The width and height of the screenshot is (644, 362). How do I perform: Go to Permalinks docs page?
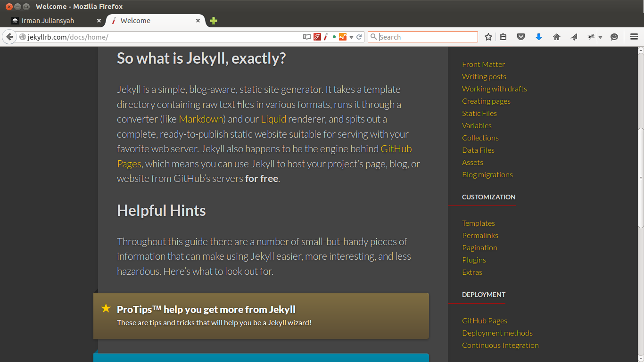tap(480, 235)
